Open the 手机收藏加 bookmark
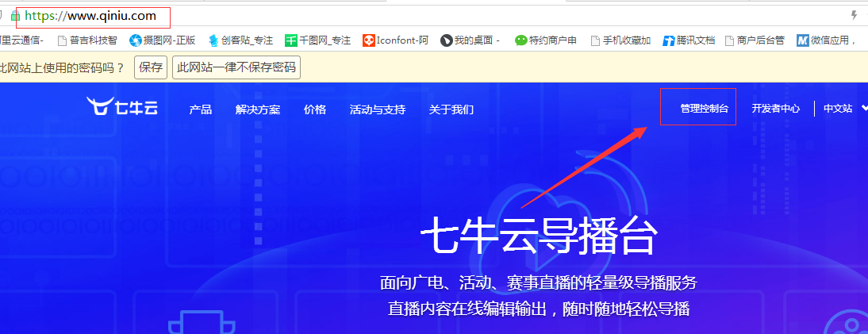Screen dimensions: 868x334 [620, 40]
